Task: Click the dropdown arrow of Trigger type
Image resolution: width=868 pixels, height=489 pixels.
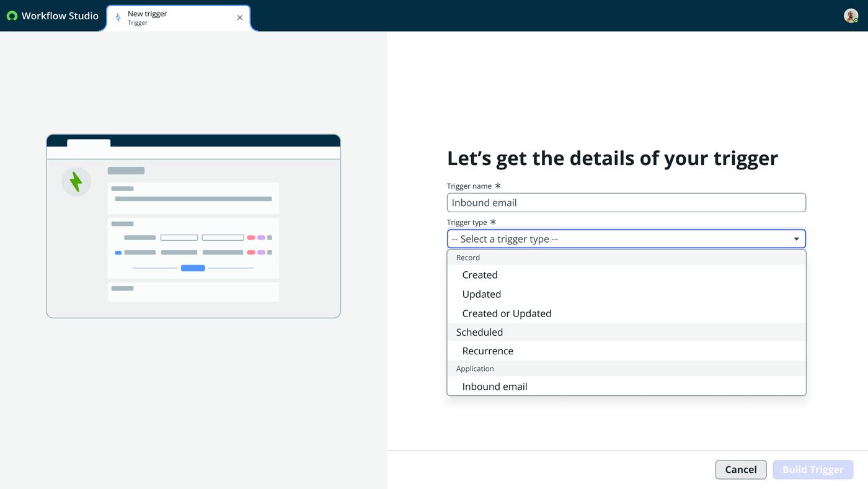Action: (x=797, y=240)
